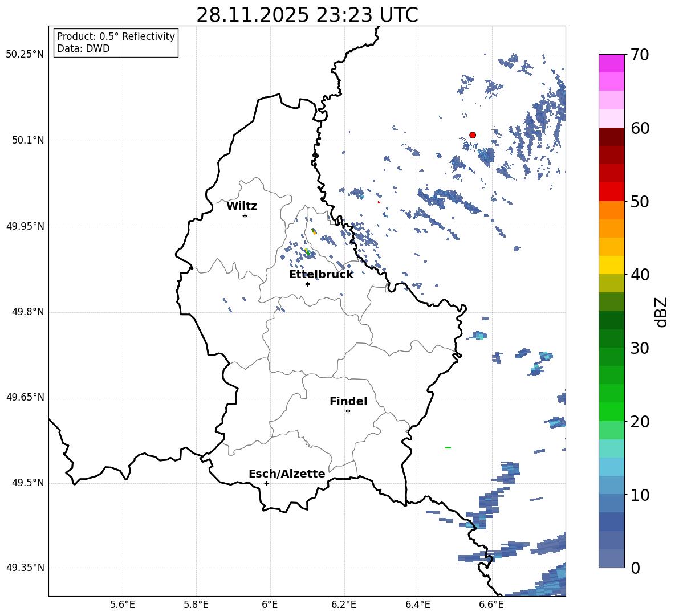Image resolution: width=675 pixels, height=616 pixels.
Task: Click the 5.8°E longitude label
Action: click(196, 605)
